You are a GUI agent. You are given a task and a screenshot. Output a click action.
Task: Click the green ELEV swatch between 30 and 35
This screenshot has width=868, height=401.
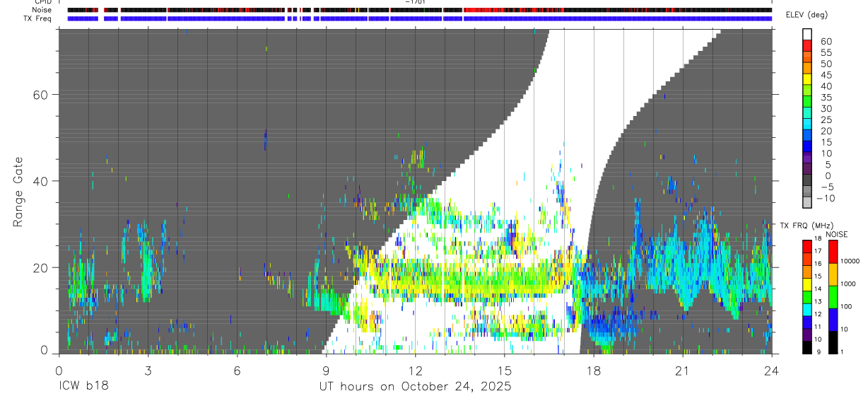pos(807,102)
